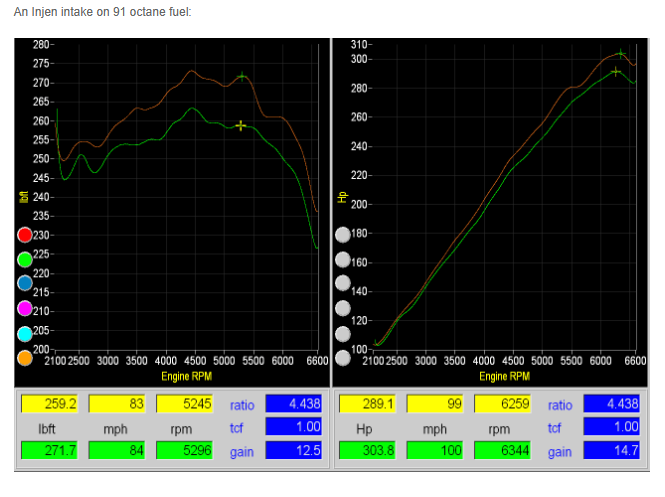Click the yellow peak marker on green torque curve

coord(241,125)
